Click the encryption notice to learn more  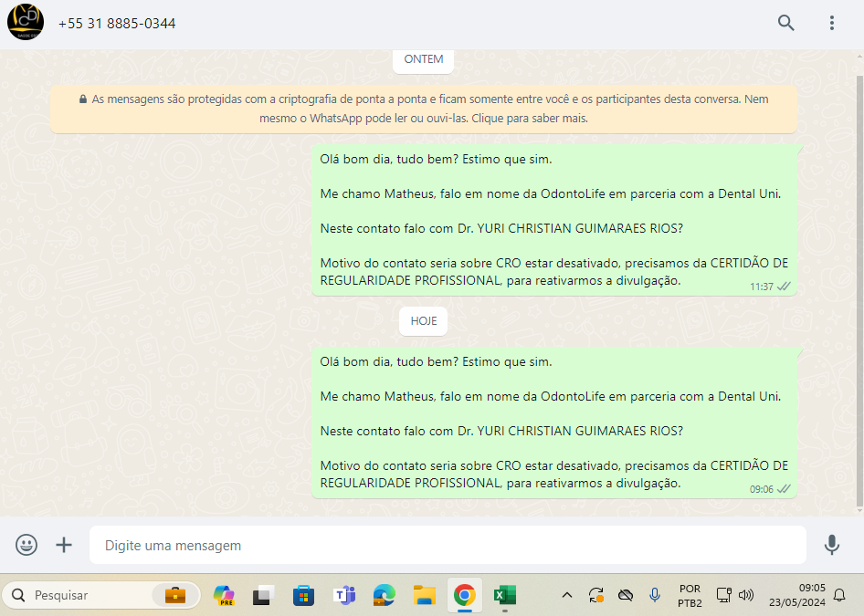423,109
